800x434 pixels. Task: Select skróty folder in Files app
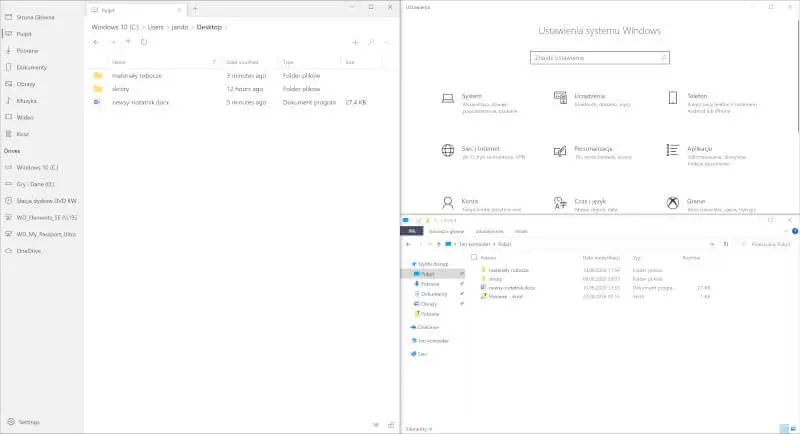[x=235, y=89]
